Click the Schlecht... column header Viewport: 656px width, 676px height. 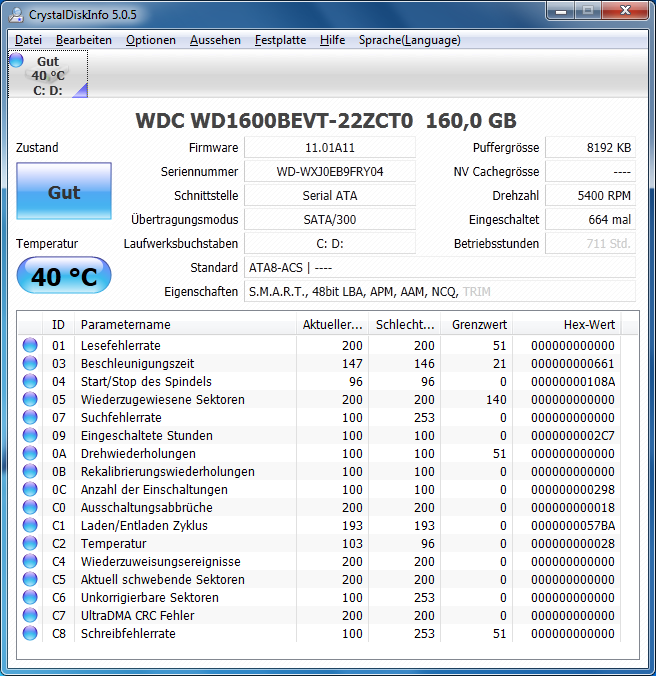tap(405, 324)
